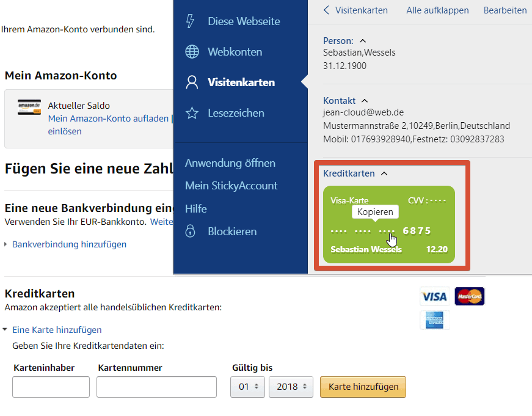Open Hilfe in the sidebar
532x416 pixels.
(x=196, y=208)
